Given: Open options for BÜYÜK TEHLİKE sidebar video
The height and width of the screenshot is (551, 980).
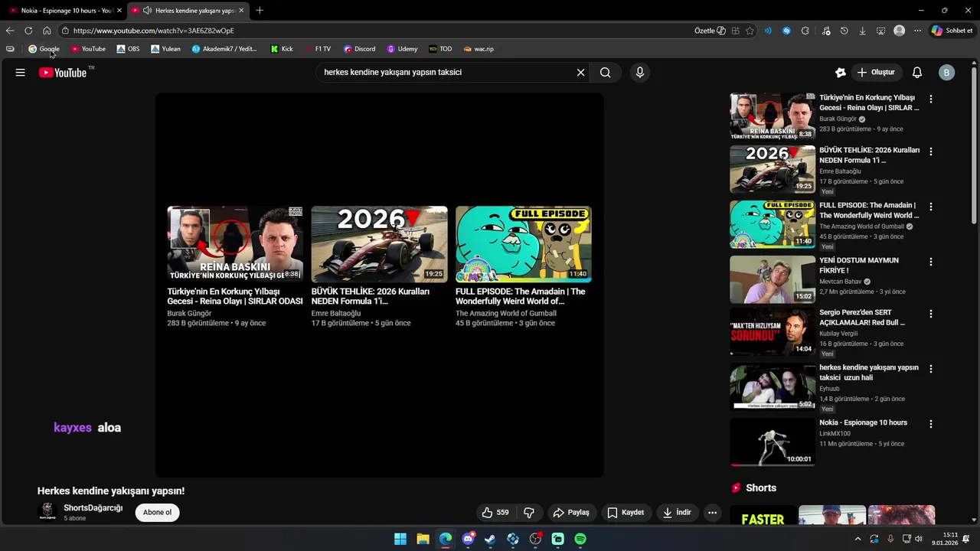Looking at the screenshot, I should 931,152.
